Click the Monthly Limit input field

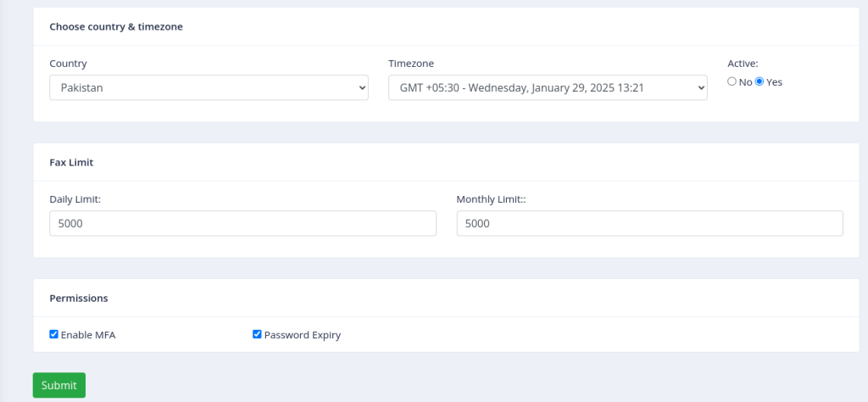[650, 223]
